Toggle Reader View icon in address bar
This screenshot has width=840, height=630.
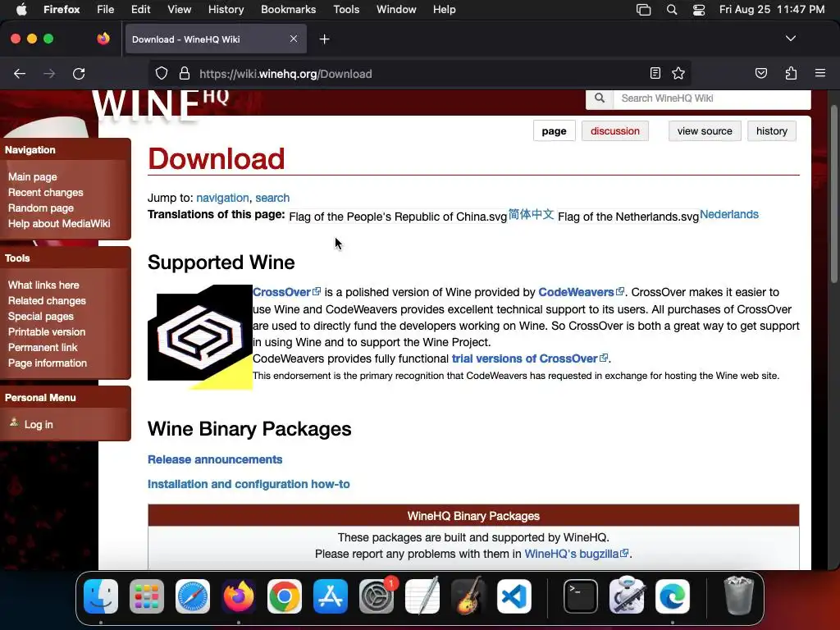point(655,73)
